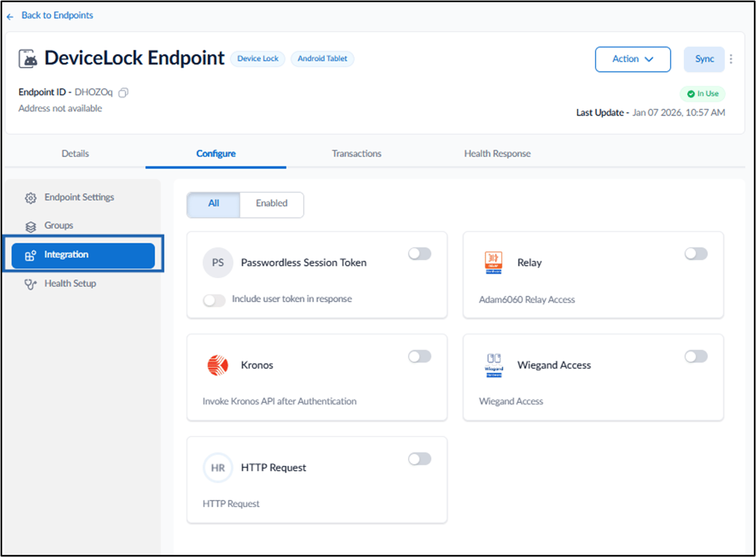Click the Groups layers icon

point(31,226)
